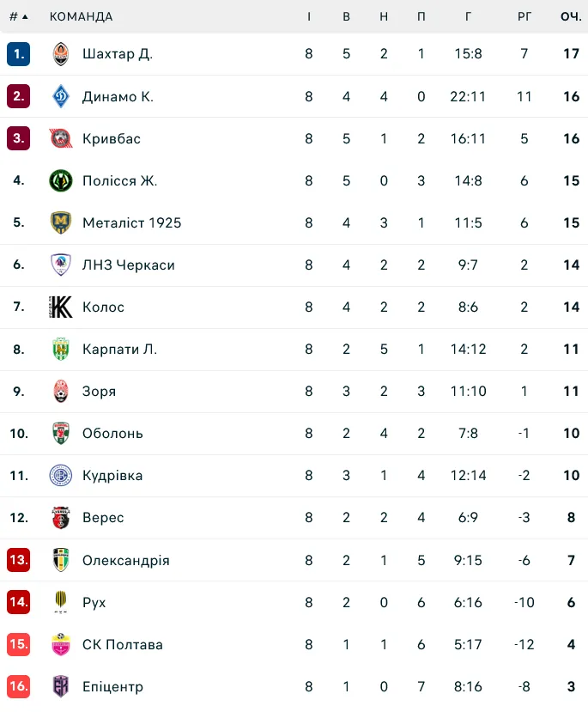This screenshot has width=588, height=712.
Task: Click the blue position 1 badge
Action: point(19,54)
